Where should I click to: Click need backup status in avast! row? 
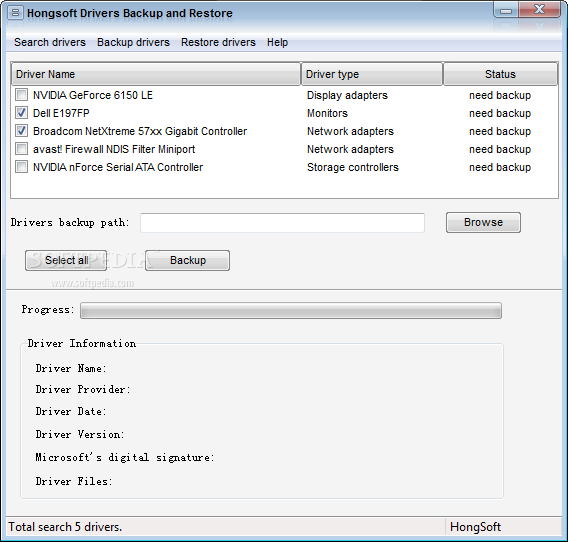[x=500, y=149]
